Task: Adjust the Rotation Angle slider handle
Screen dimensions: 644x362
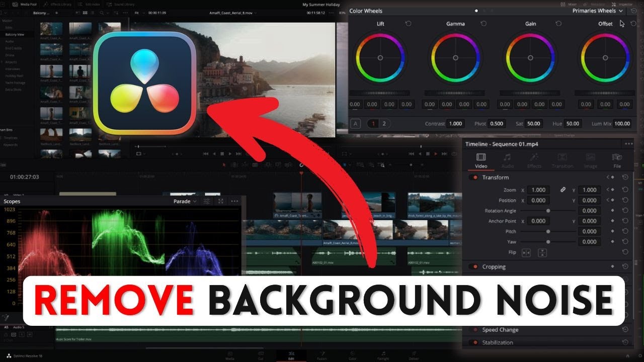Action: 548,211
